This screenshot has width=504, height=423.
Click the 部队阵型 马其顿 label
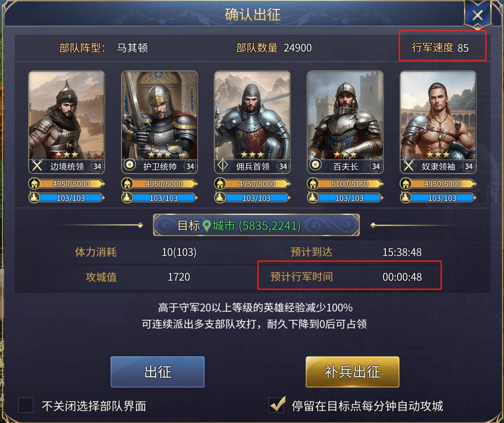[x=103, y=48]
